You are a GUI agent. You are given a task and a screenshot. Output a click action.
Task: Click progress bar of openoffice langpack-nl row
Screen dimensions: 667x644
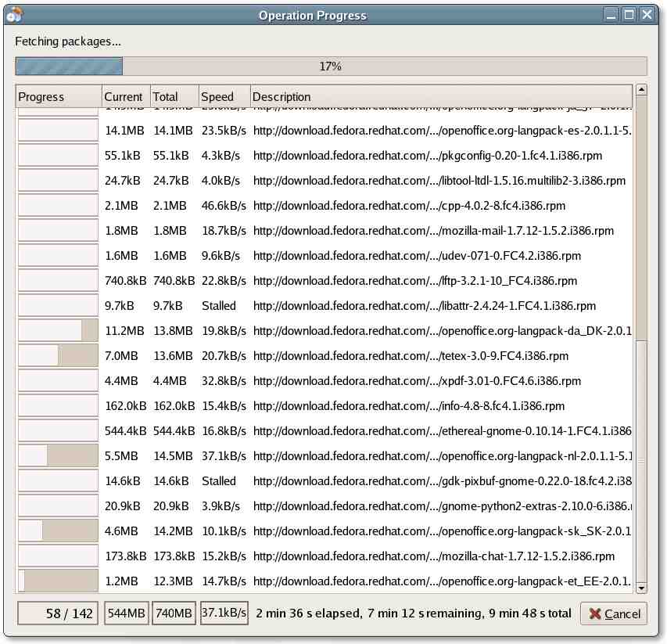click(58, 456)
